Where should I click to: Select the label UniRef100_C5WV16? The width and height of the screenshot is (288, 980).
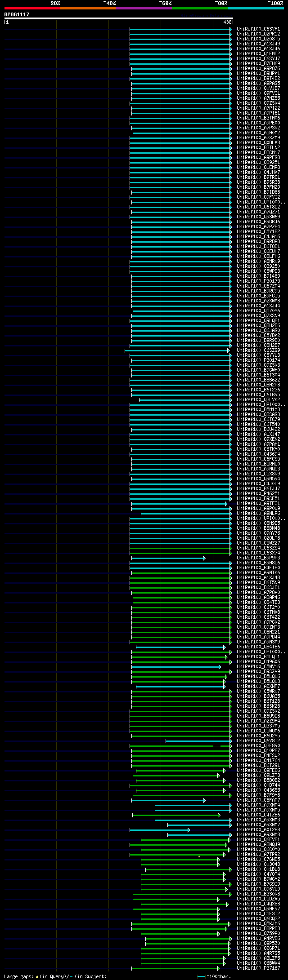point(258,667)
